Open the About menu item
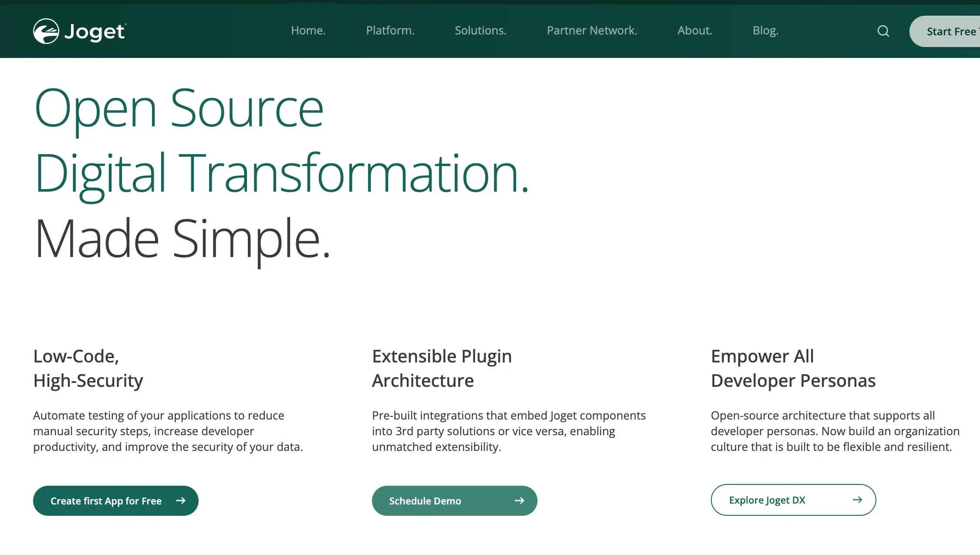This screenshot has width=980, height=555. point(695,30)
